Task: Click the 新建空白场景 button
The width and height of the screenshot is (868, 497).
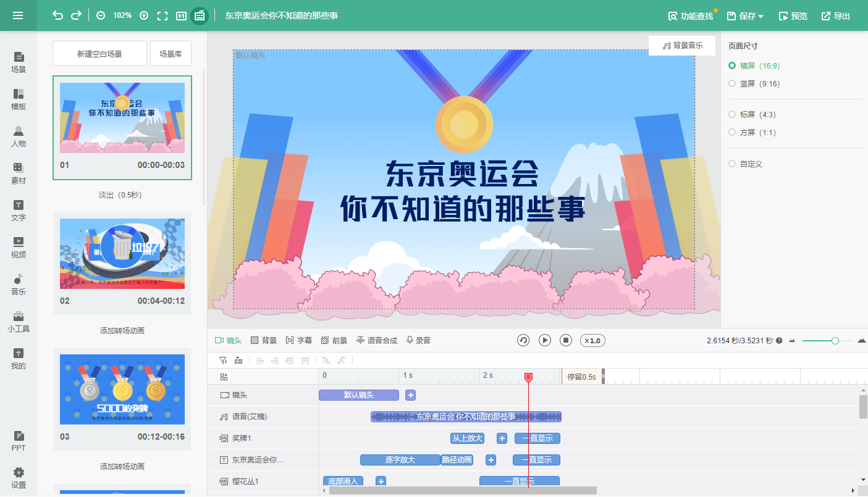Action: (99, 54)
